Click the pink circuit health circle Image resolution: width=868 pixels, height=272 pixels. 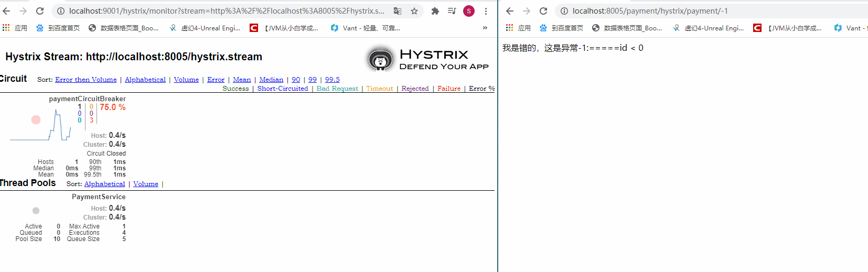tap(36, 119)
